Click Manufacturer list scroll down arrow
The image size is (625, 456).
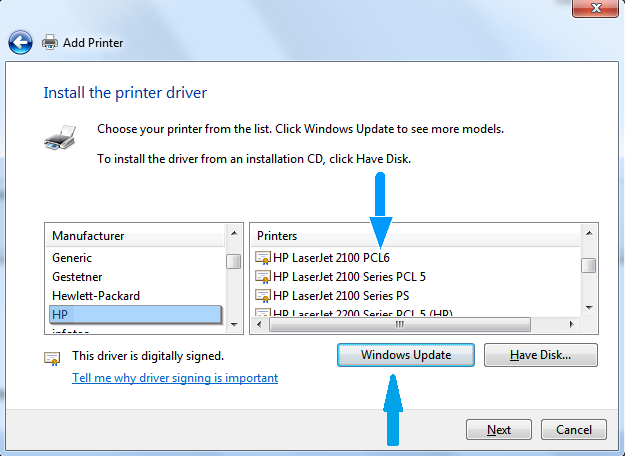click(234, 324)
